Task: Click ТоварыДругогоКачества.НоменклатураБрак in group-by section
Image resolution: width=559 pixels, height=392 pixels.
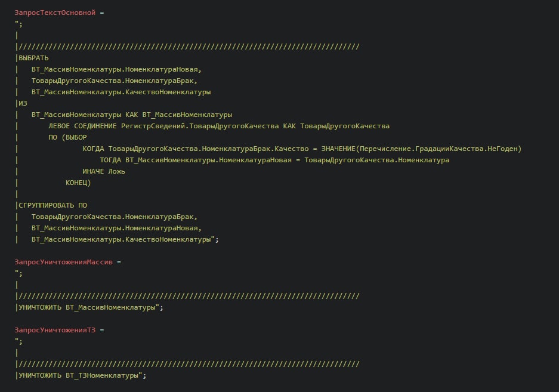Action: [115, 217]
